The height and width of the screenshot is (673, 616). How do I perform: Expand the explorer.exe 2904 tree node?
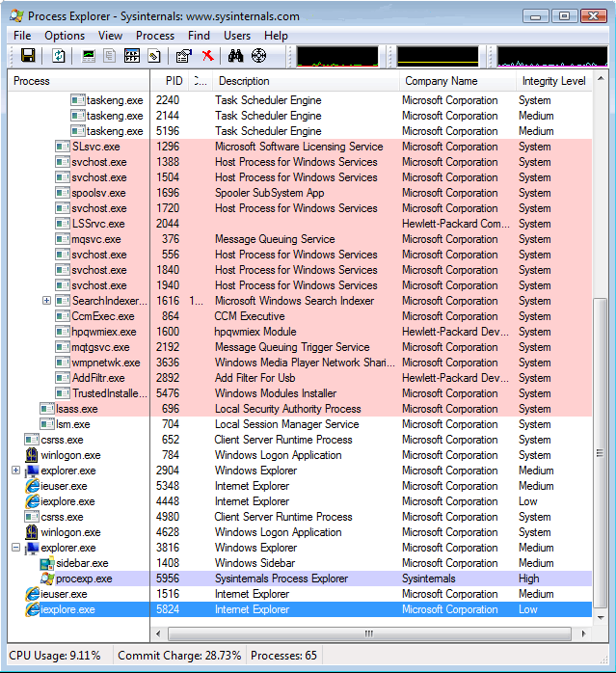(15, 470)
